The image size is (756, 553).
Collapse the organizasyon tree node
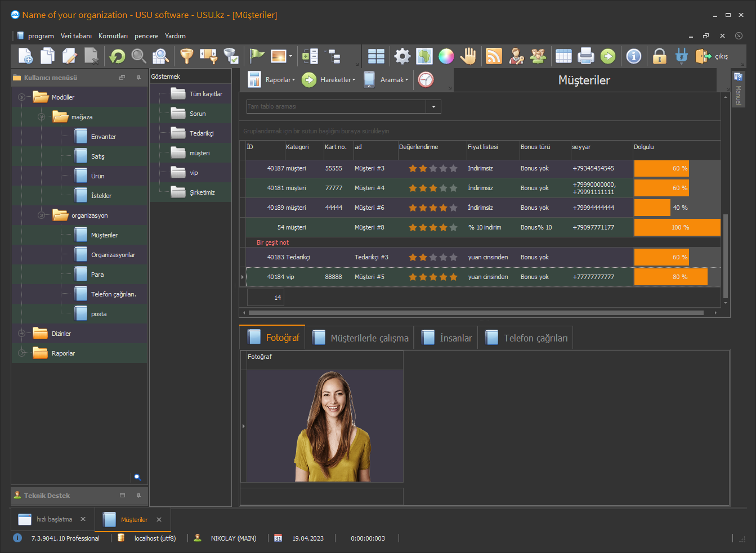tap(41, 215)
